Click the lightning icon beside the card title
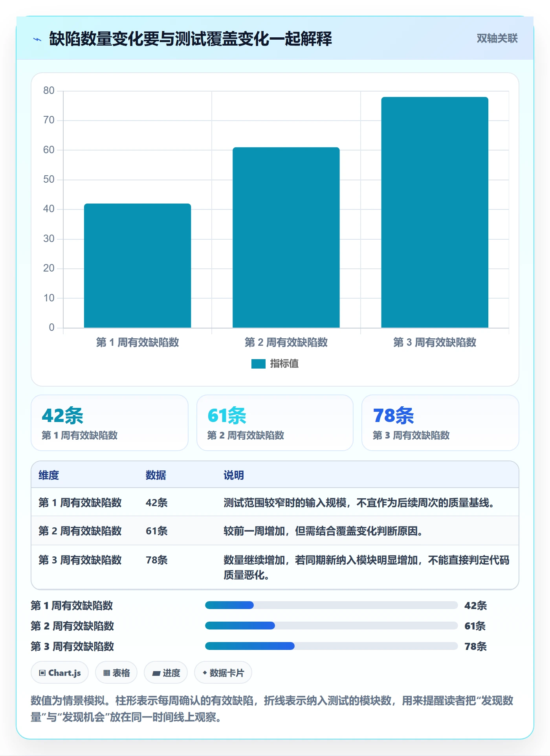This screenshot has width=550, height=756. (x=37, y=39)
